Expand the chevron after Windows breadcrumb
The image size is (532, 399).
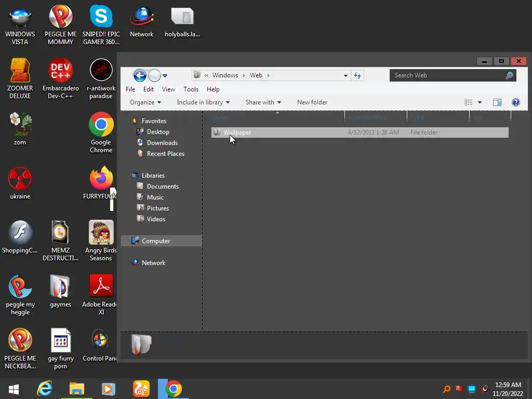point(244,75)
